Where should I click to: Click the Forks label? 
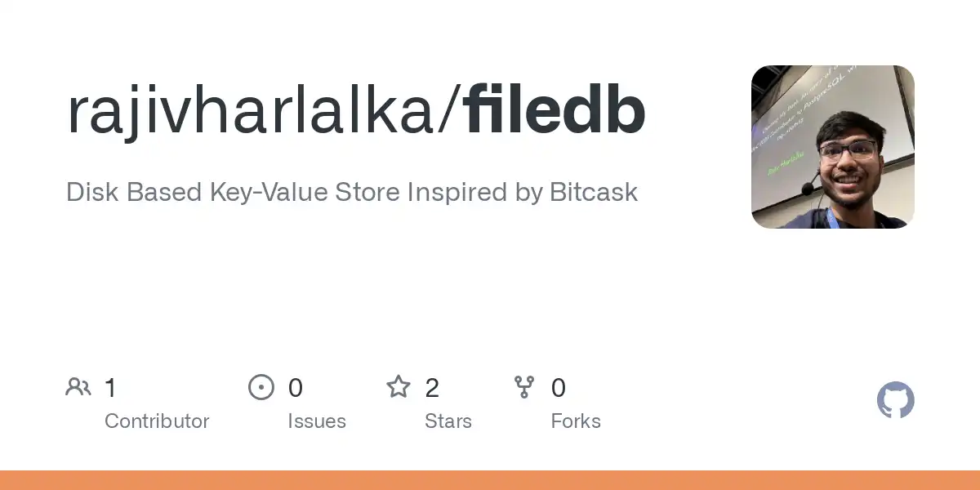click(x=576, y=421)
